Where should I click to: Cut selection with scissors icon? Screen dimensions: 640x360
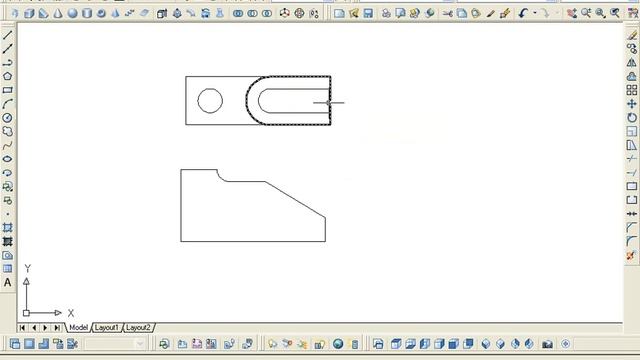pos(447,13)
